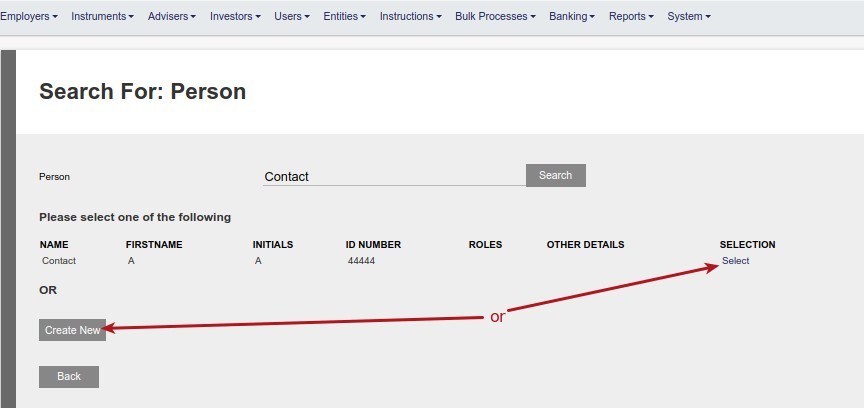The height and width of the screenshot is (408, 864).
Task: Select the Contact person result
Action: coord(735,261)
